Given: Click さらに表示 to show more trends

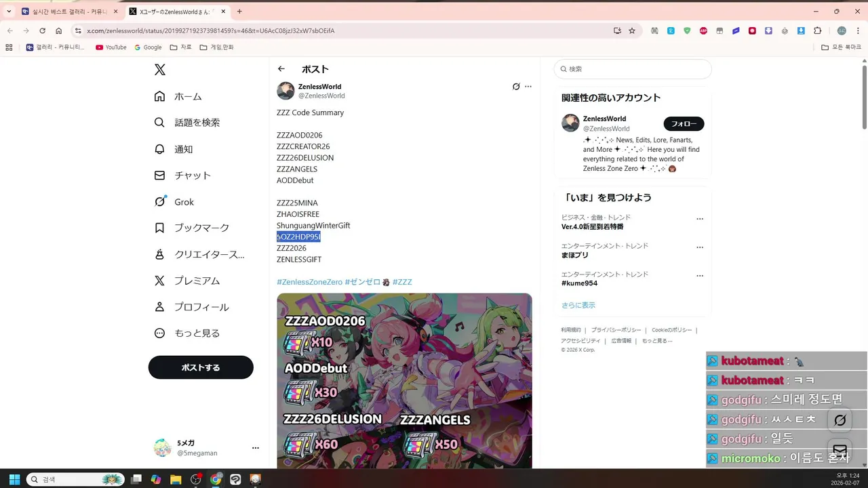Looking at the screenshot, I should pyautogui.click(x=578, y=305).
